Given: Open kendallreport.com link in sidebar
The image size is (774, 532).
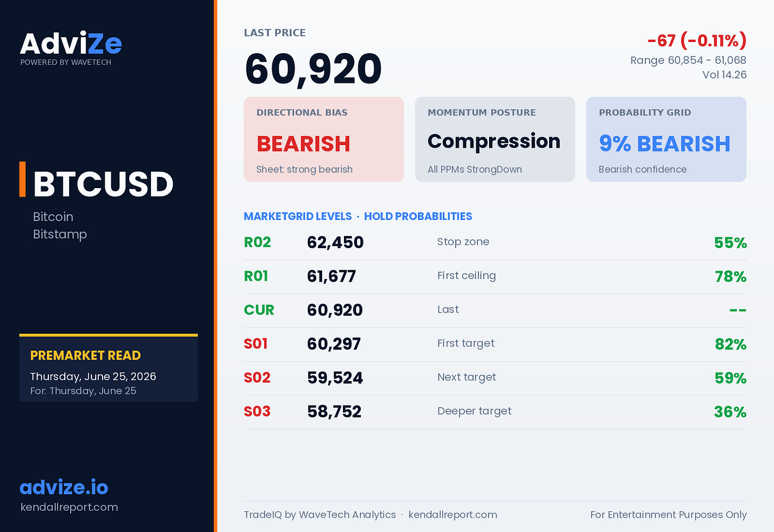Looking at the screenshot, I should click(x=69, y=507).
